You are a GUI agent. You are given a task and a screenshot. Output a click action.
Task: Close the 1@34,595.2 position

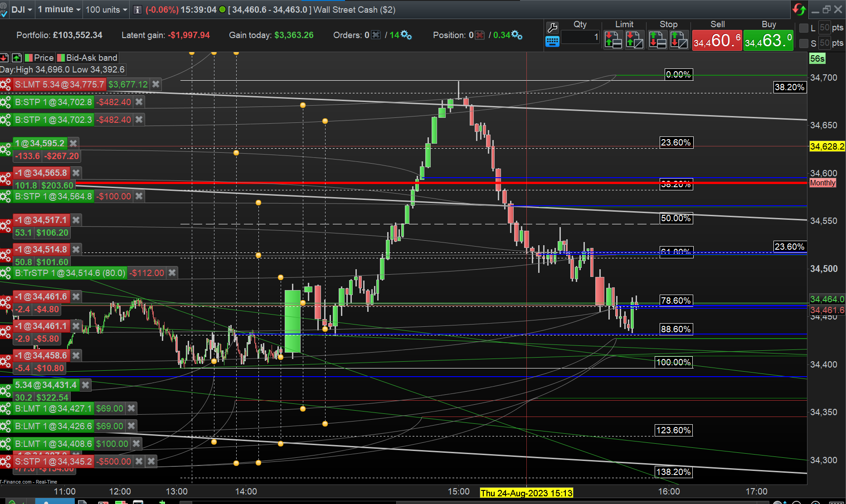73,143
